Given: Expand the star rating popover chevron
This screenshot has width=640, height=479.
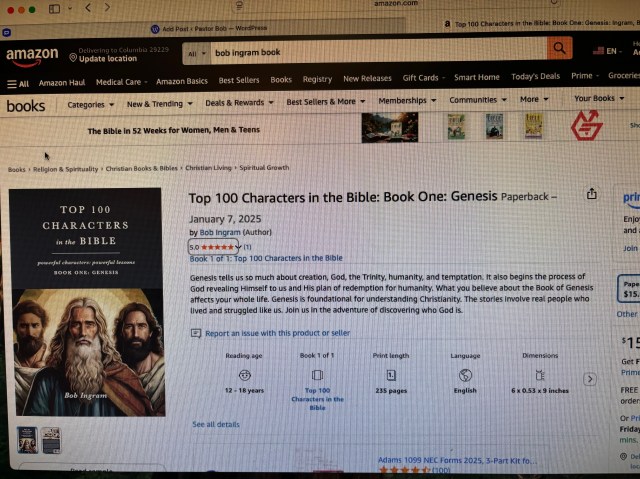Looking at the screenshot, I should coord(238,247).
